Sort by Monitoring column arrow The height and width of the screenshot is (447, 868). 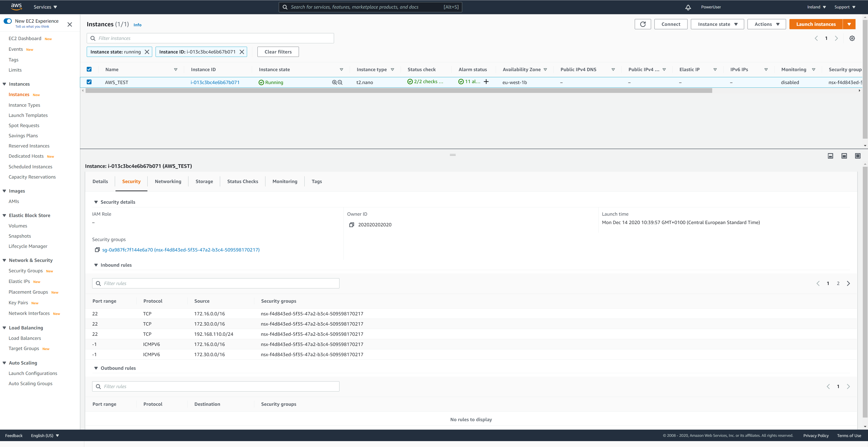(x=813, y=70)
